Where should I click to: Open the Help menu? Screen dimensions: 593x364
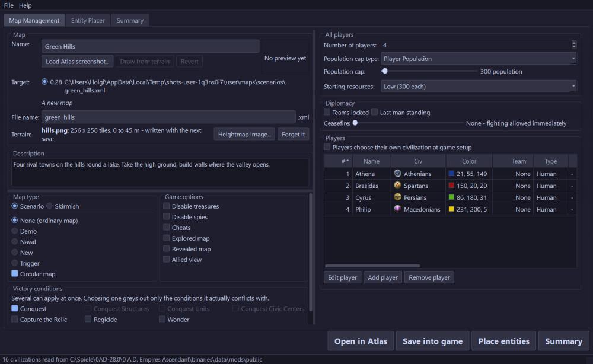click(25, 5)
